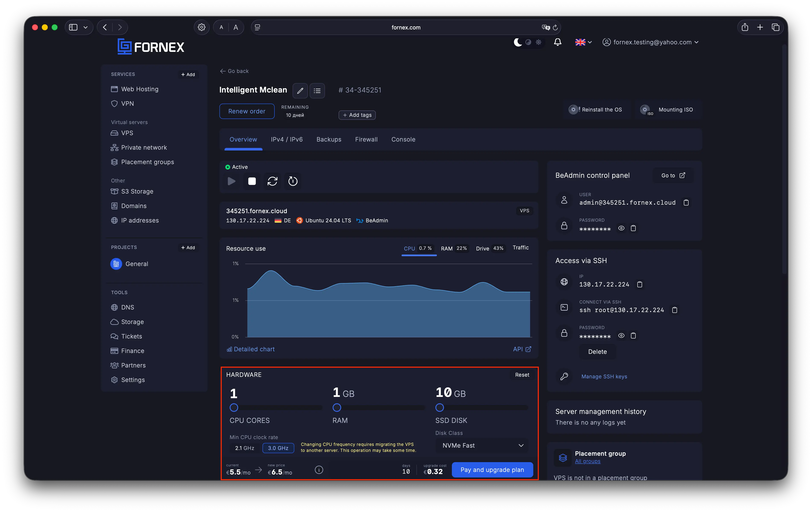The image size is (812, 512).
Task: Add a new project
Action: (188, 247)
